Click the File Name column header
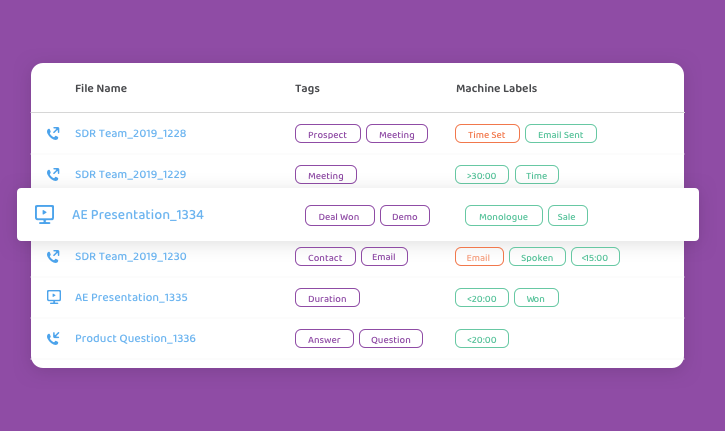Screen dimensions: 725x431 pos(101,88)
